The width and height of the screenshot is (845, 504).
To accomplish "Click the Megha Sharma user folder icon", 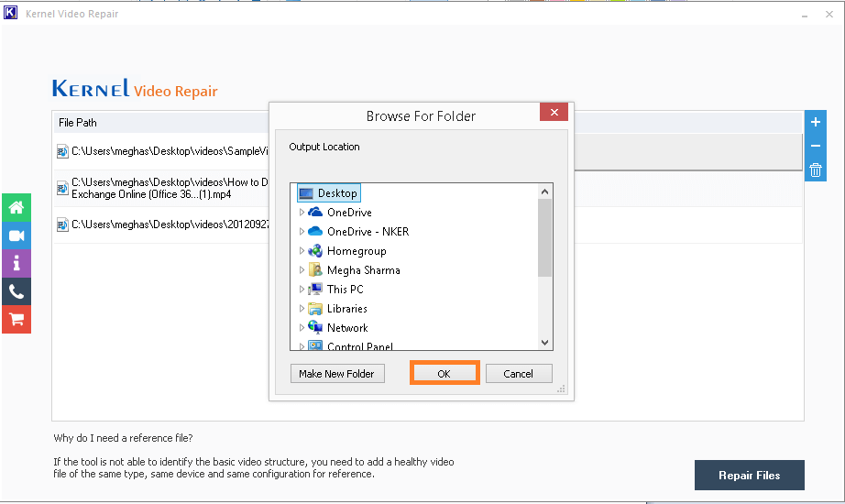I will pyautogui.click(x=315, y=270).
